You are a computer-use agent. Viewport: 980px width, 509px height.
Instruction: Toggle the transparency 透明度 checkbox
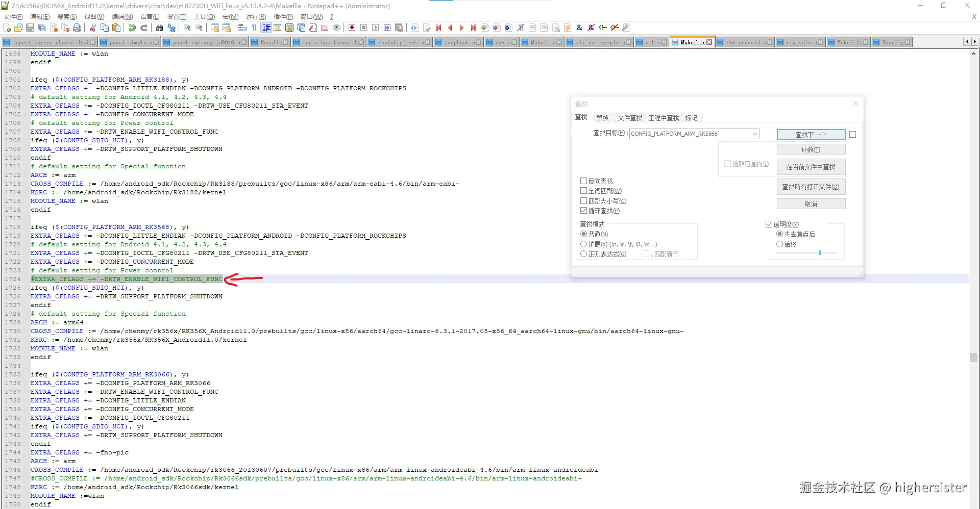tap(769, 224)
